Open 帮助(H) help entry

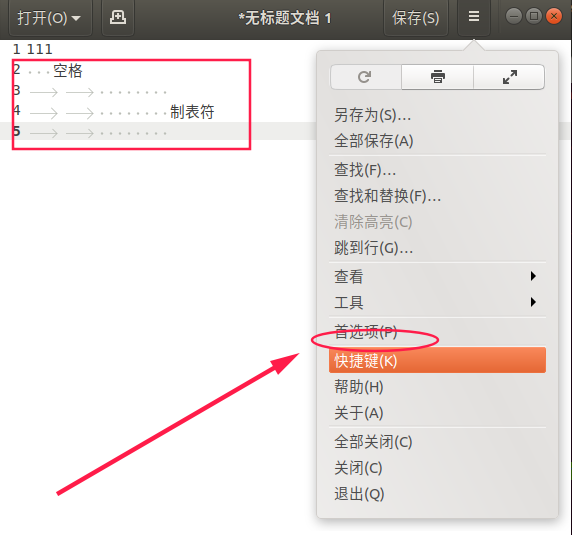click(437, 387)
